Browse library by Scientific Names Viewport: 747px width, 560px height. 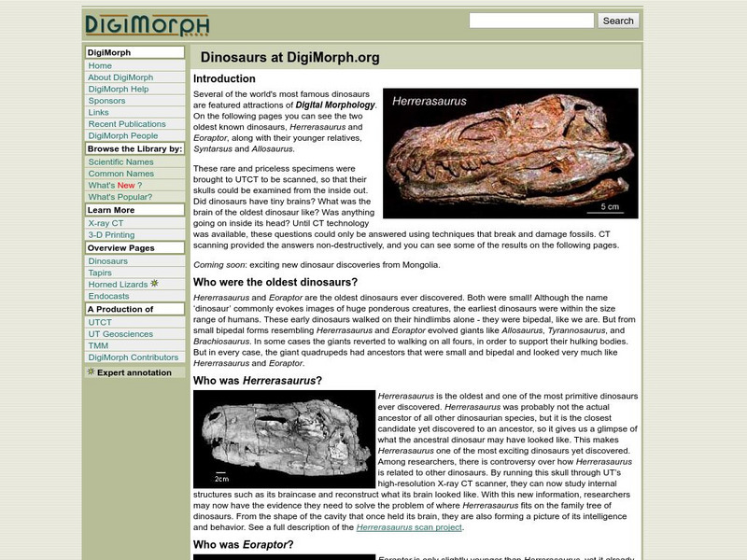point(120,161)
